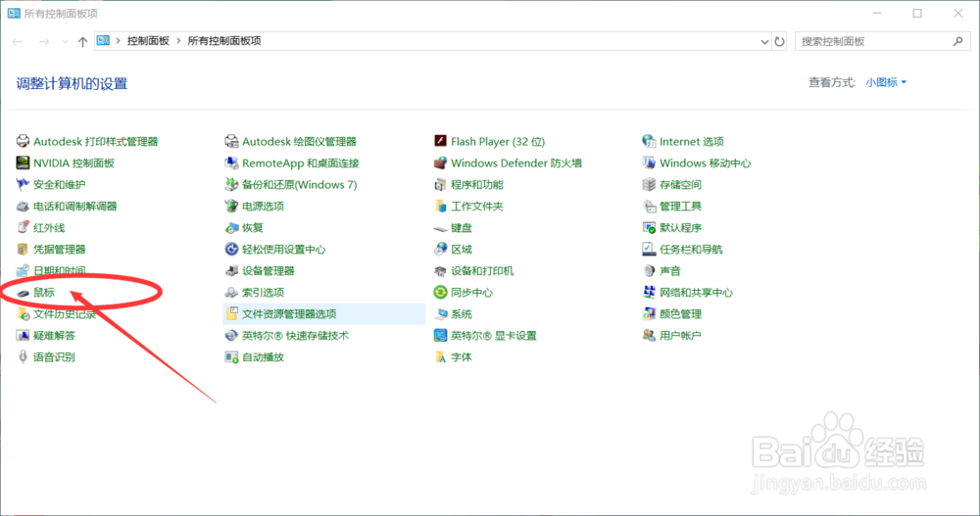Open the 程序和功能 icon
980x516 pixels.
[x=440, y=184]
